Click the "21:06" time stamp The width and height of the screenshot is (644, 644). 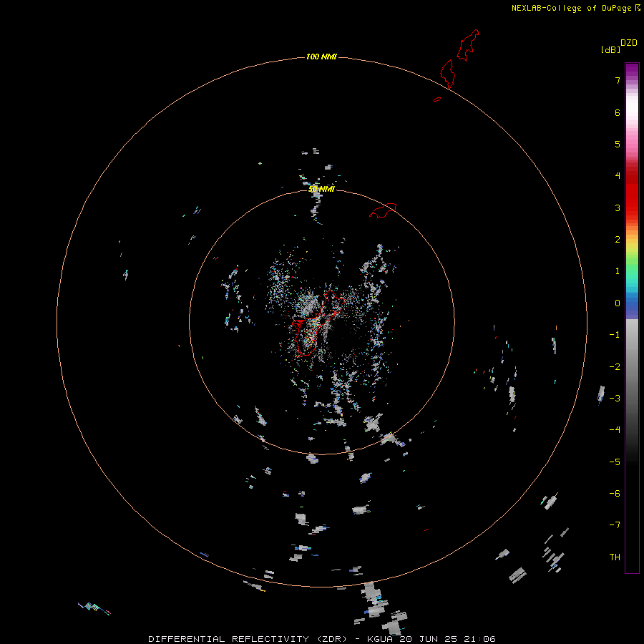pyautogui.click(x=479, y=639)
